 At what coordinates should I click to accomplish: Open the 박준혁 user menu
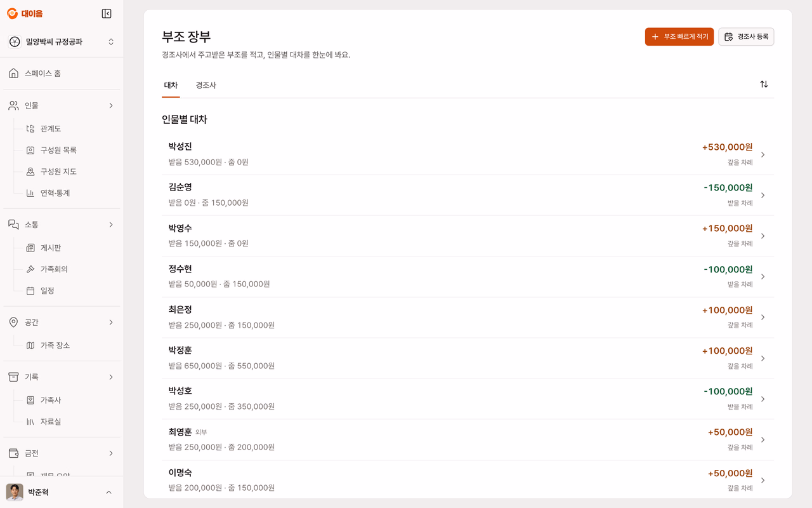click(62, 492)
